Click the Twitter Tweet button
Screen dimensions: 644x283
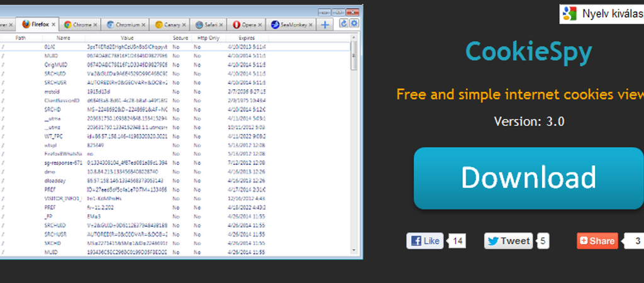tap(508, 241)
